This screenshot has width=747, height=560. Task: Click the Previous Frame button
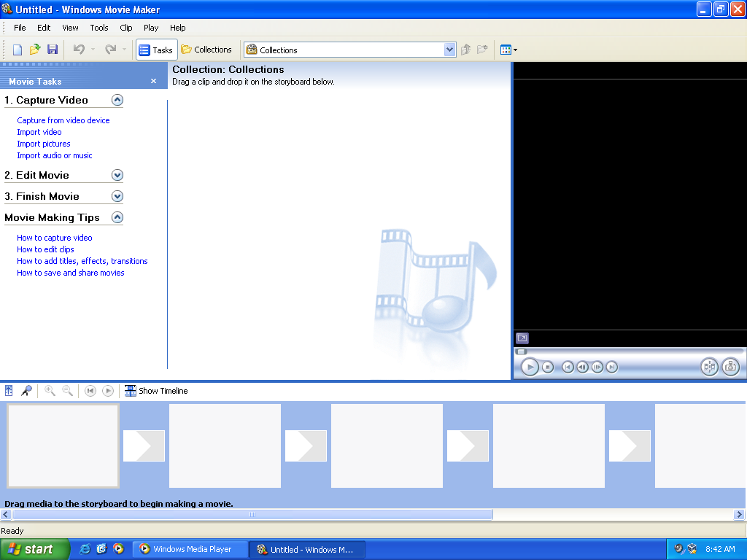[x=582, y=367]
